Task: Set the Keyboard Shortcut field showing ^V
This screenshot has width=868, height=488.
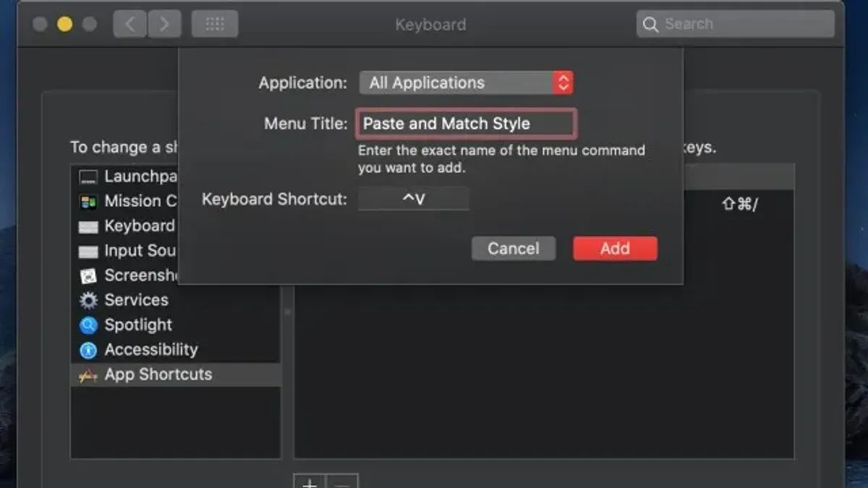Action: coord(414,199)
